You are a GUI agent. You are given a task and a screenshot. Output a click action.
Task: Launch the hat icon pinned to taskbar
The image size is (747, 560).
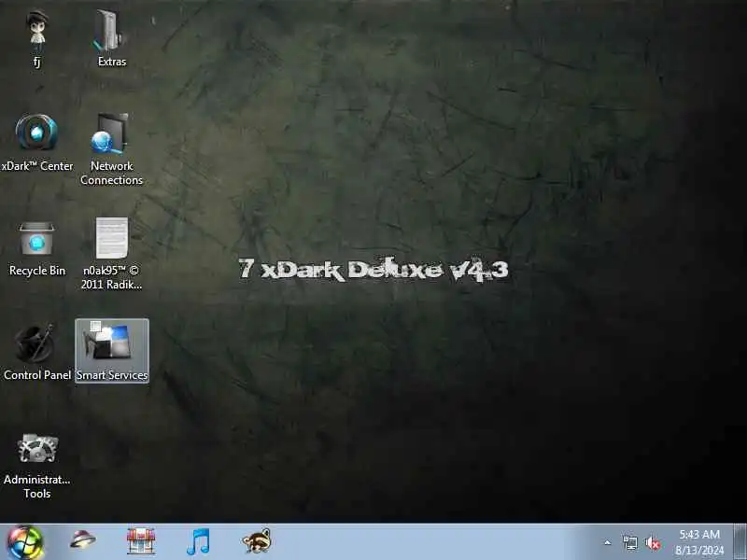(x=82, y=540)
